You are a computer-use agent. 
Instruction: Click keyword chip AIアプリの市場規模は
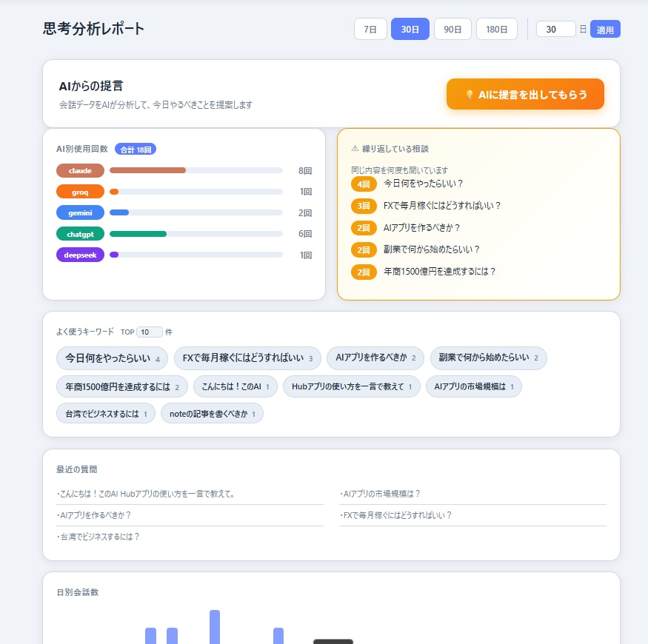[x=474, y=386]
